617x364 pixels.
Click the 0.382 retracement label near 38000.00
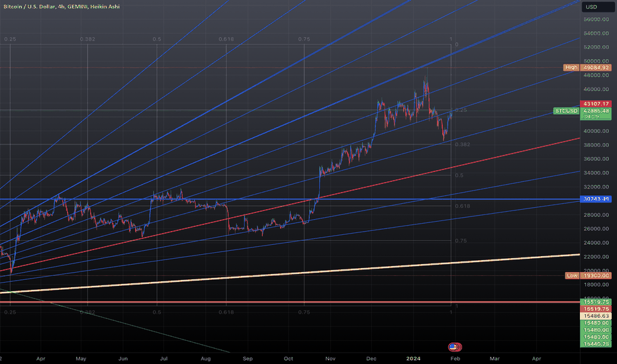(x=462, y=144)
